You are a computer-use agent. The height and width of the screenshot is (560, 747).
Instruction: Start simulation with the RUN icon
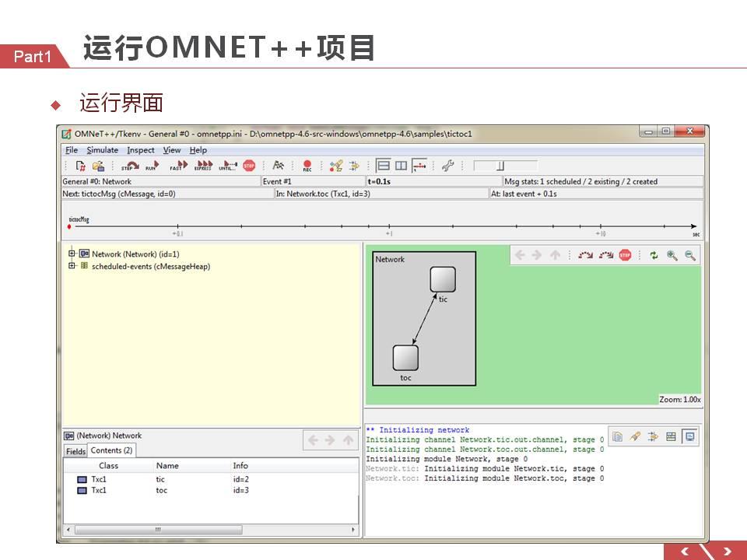coord(153,165)
